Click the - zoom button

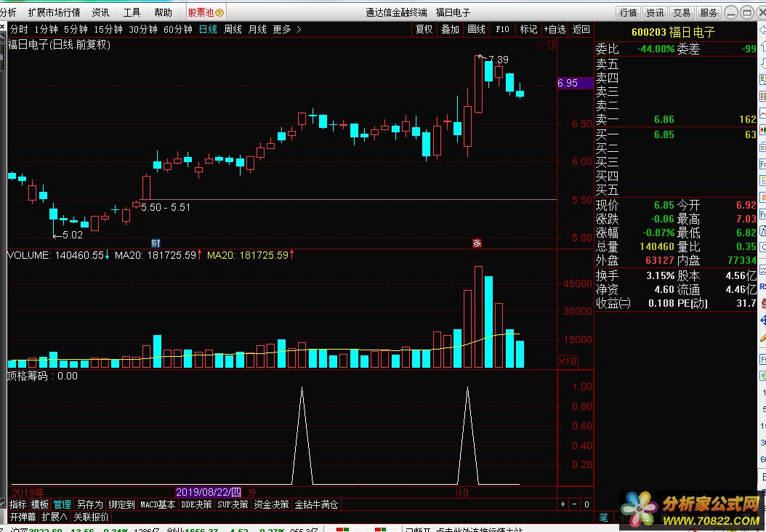(574, 504)
